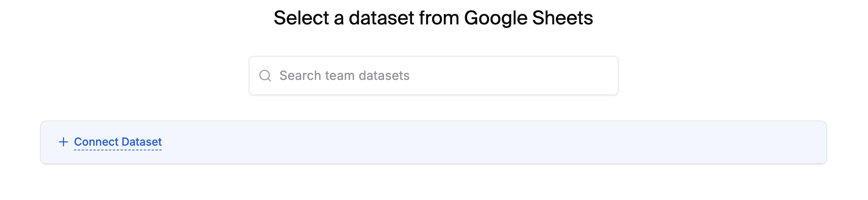
Task: Start connecting a new dataset
Action: click(x=118, y=142)
